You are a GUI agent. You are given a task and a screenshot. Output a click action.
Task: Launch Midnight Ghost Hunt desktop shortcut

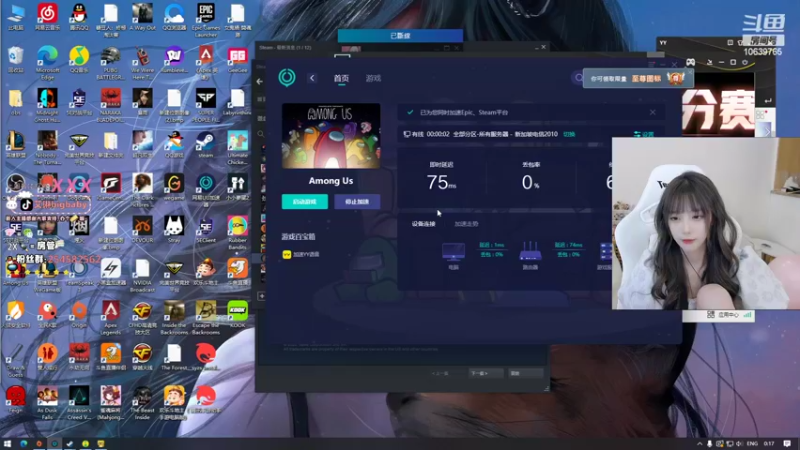pos(47,105)
